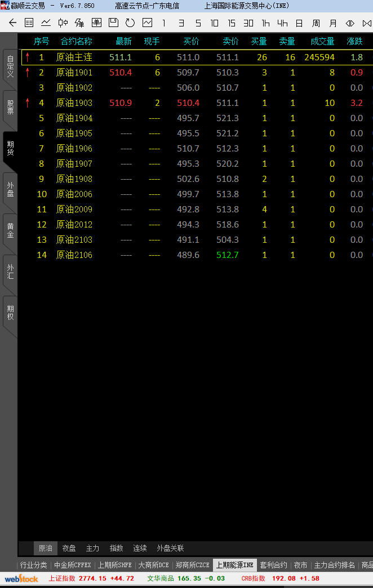
Task: Sort by the 涨跌 column header
Action: click(x=354, y=41)
